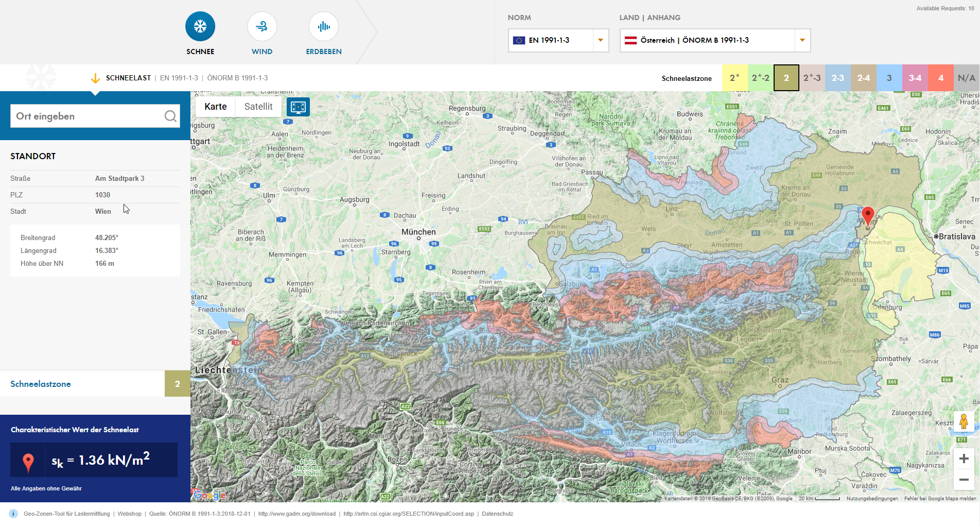Click the search magnifier icon
Screen dimensions: 980x526
coord(170,116)
